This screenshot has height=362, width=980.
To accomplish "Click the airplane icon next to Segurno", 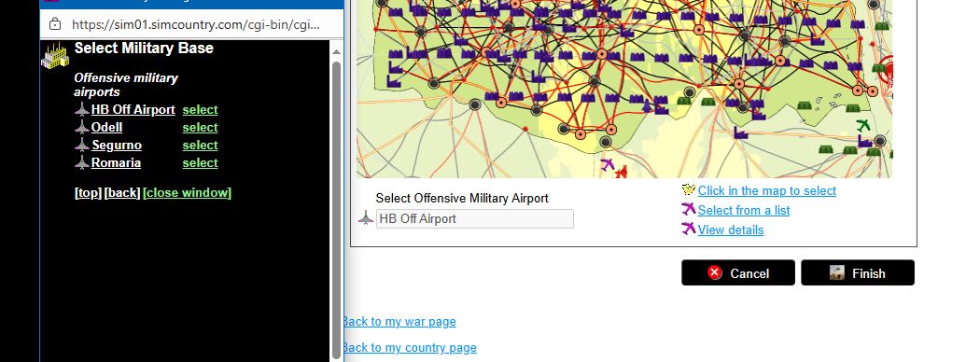I will coord(82,145).
